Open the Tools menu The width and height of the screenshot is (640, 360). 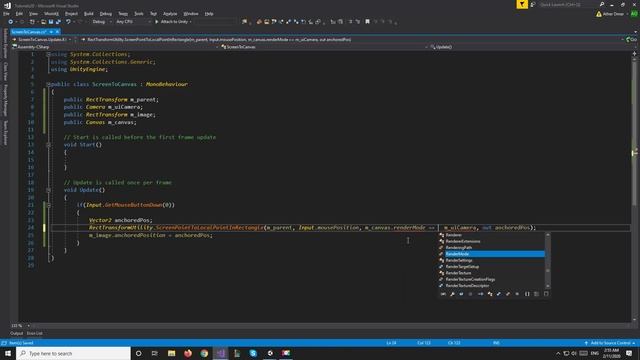pos(139,14)
